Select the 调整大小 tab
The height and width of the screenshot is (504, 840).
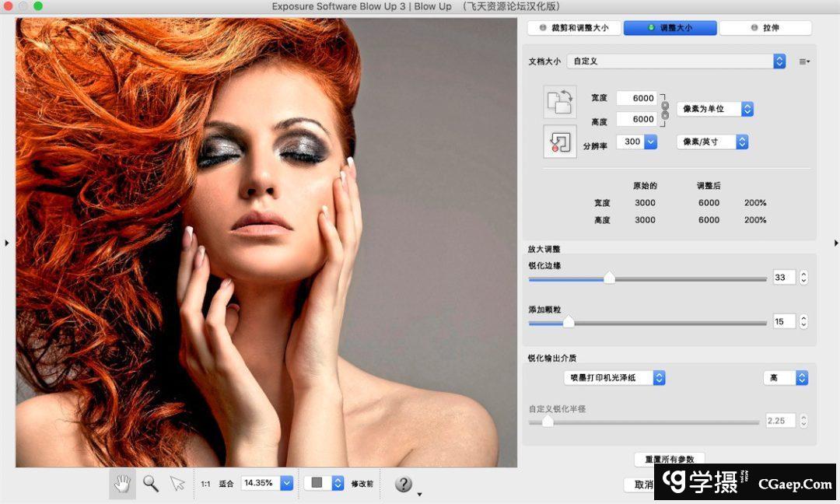(670, 28)
